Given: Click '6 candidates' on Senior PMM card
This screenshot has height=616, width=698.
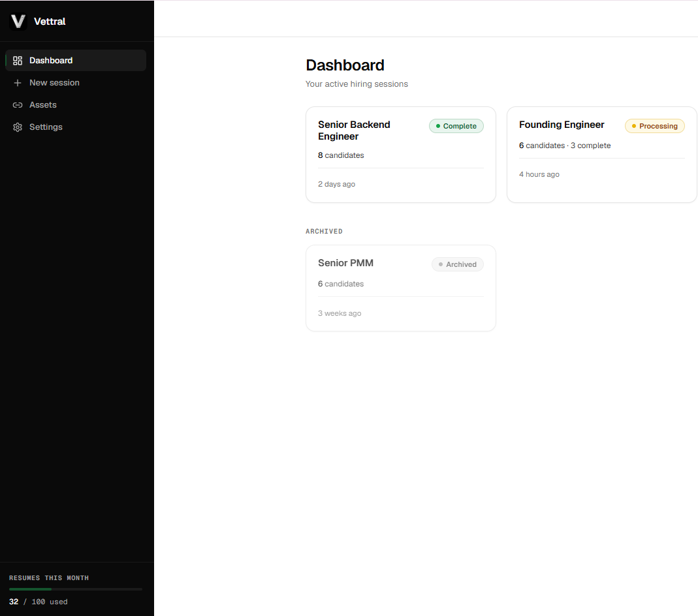Looking at the screenshot, I should point(341,284).
